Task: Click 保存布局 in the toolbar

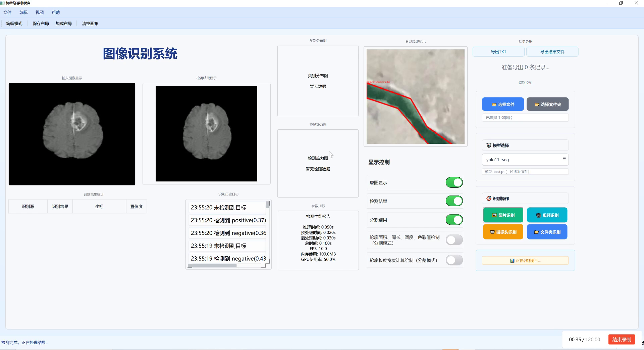Action: coord(41,24)
